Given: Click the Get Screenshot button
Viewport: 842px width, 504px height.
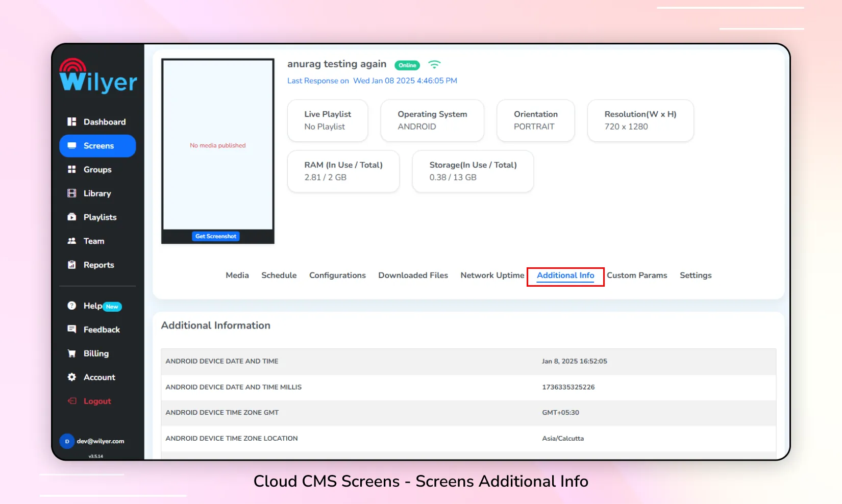Looking at the screenshot, I should 216,236.
